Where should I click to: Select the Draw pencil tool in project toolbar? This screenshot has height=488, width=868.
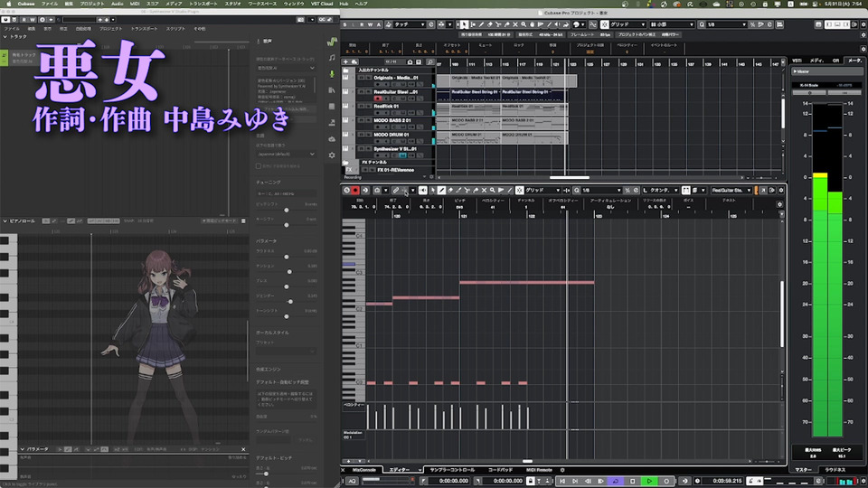click(482, 24)
